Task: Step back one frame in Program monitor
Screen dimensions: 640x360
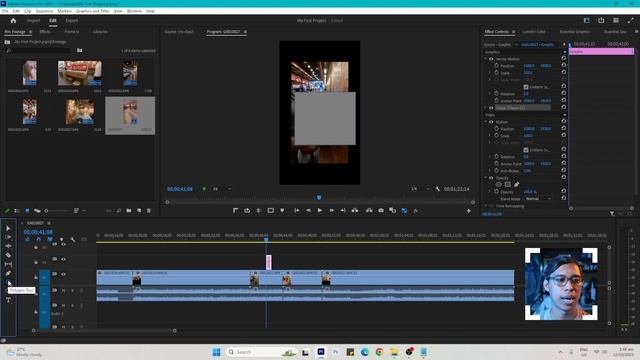Action: [x=308, y=211]
